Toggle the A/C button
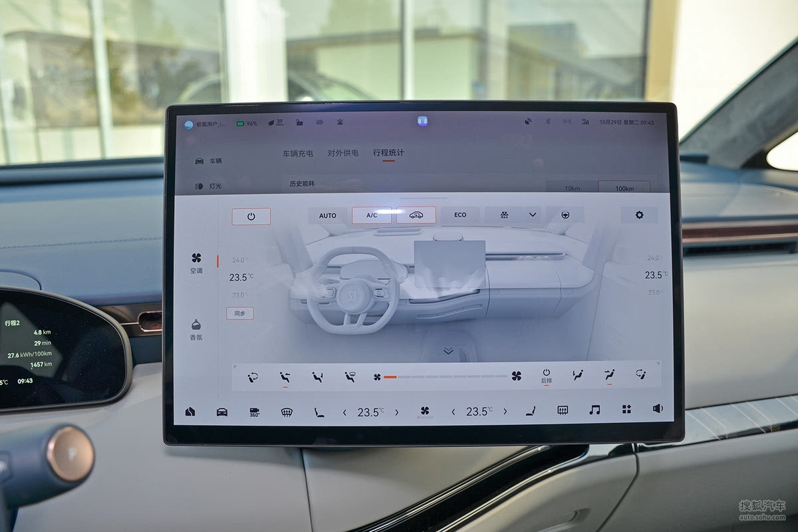 (x=371, y=215)
